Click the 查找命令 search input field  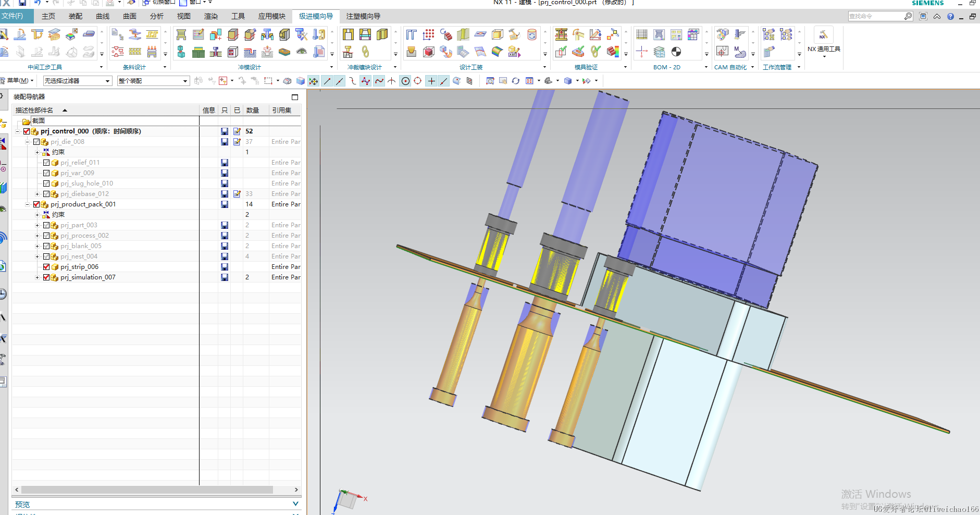click(876, 16)
